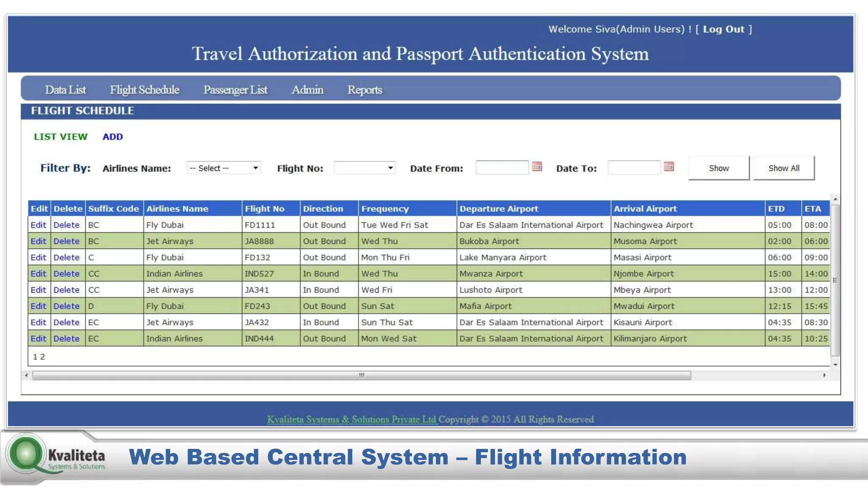The height and width of the screenshot is (488, 868).
Task: Click the vertical scrollbar down arrow
Action: click(835, 365)
